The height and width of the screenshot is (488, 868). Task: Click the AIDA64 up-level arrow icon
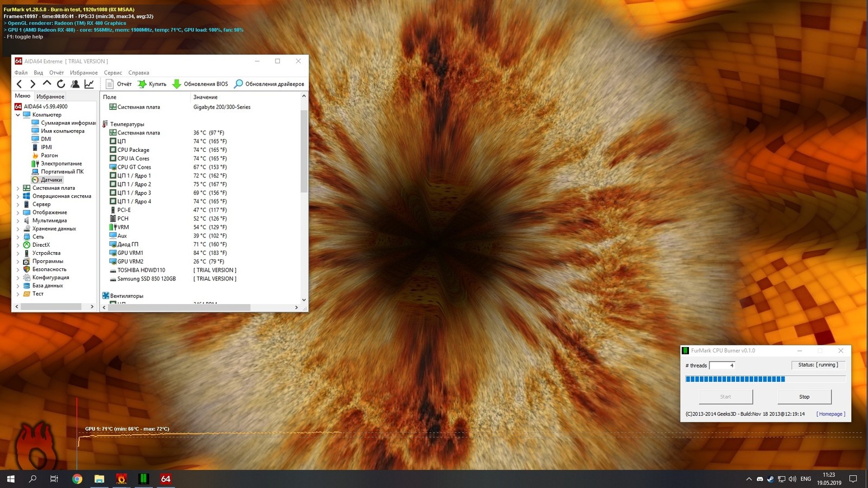pos(47,84)
